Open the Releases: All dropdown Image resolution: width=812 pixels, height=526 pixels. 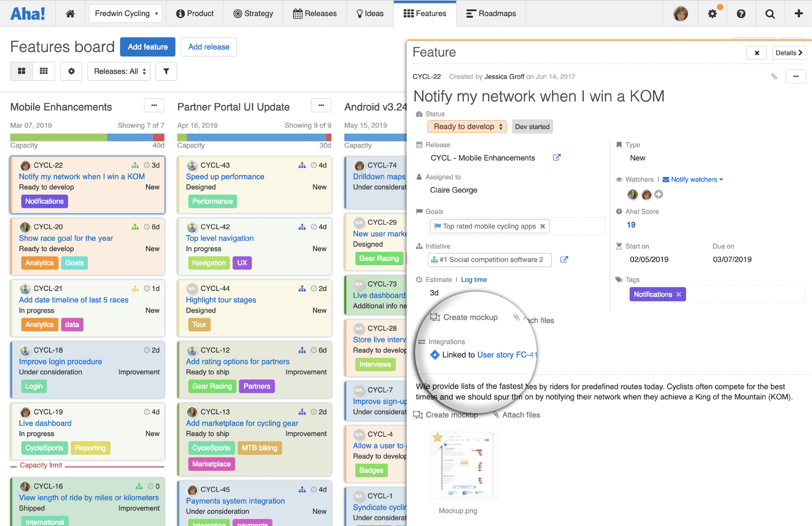pyautogui.click(x=119, y=71)
